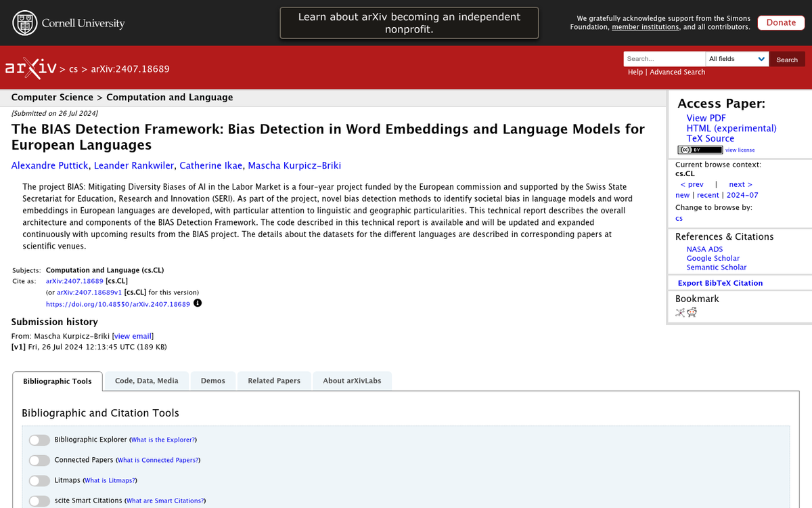The height and width of the screenshot is (508, 812).
Task: Go to the next paper
Action: pos(740,184)
